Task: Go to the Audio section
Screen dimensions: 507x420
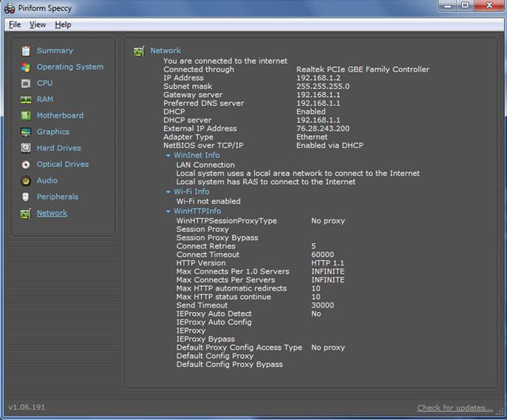Action: pyautogui.click(x=47, y=180)
